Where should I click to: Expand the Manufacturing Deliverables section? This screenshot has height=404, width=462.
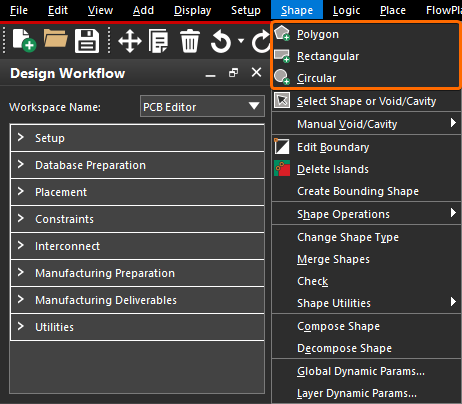point(137,300)
